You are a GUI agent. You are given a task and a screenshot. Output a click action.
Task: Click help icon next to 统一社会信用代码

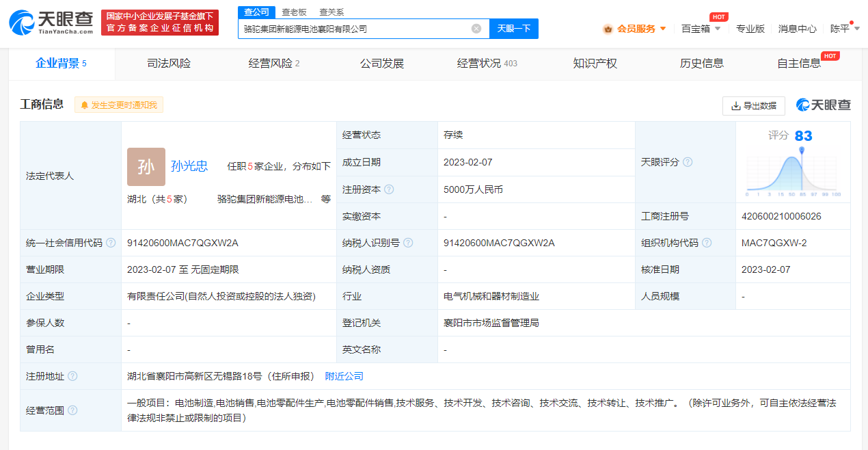[111, 243]
